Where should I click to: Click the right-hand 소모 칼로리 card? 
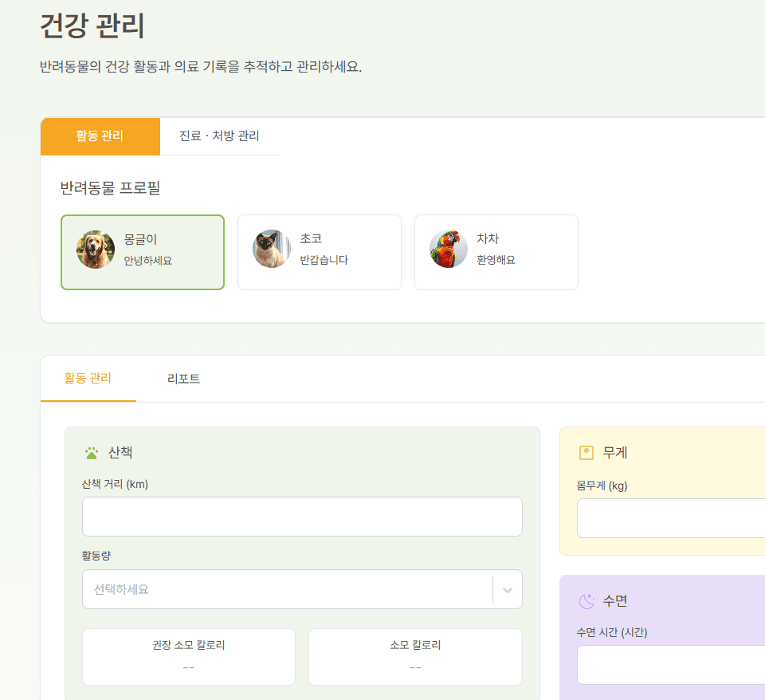click(x=415, y=656)
